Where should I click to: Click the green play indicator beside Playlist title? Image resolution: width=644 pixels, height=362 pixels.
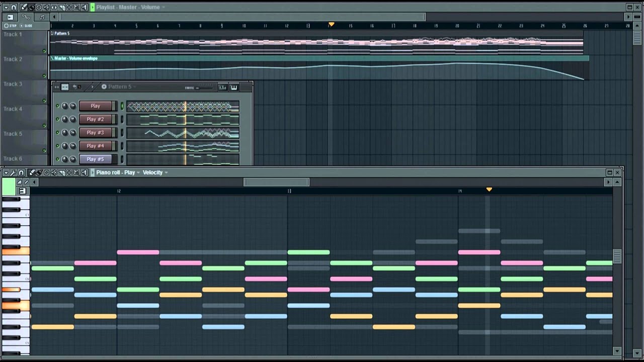[x=93, y=7]
